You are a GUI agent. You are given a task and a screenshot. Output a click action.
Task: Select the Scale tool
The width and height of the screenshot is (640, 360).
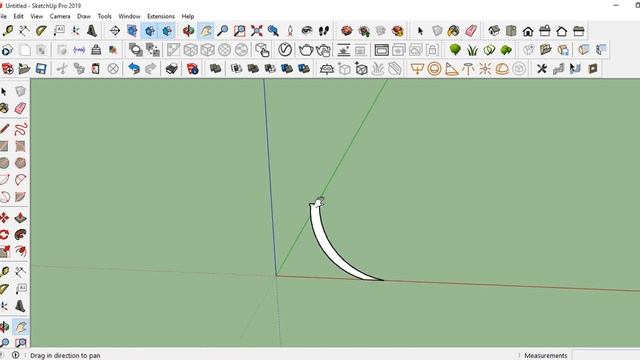4,251
